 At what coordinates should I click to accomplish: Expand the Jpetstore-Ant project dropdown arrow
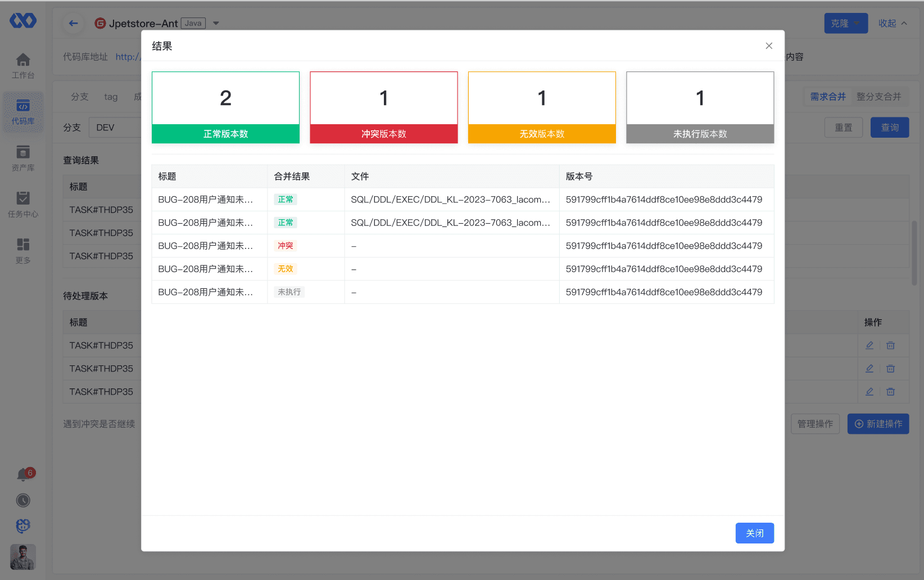pos(216,24)
